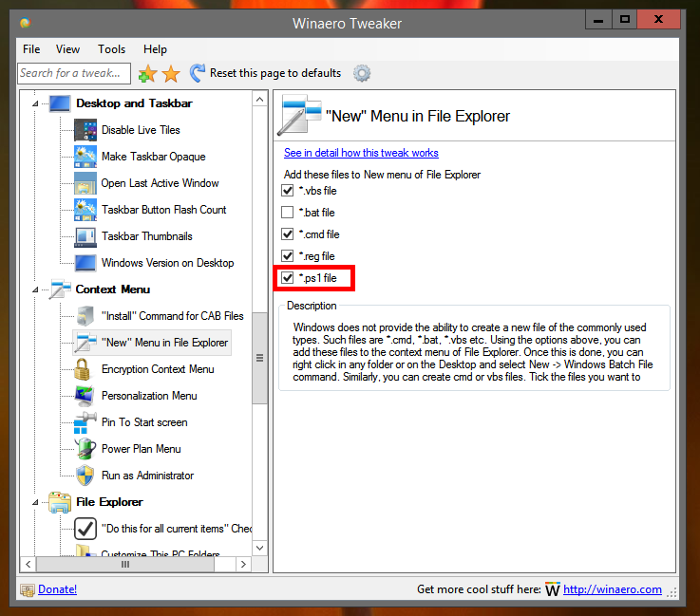Click the Disable Live Tiles icon
700x616 pixels.
pyautogui.click(x=85, y=130)
